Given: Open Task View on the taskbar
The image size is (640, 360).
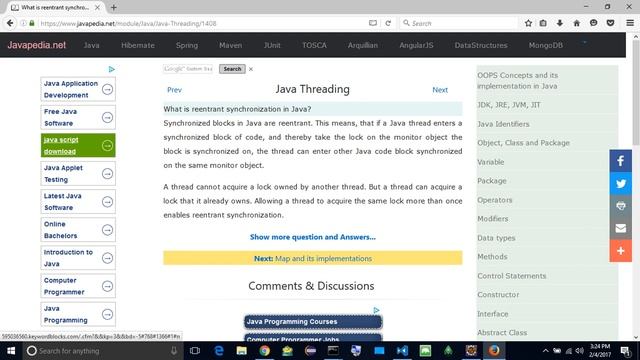Looking at the screenshot, I should (x=195, y=351).
